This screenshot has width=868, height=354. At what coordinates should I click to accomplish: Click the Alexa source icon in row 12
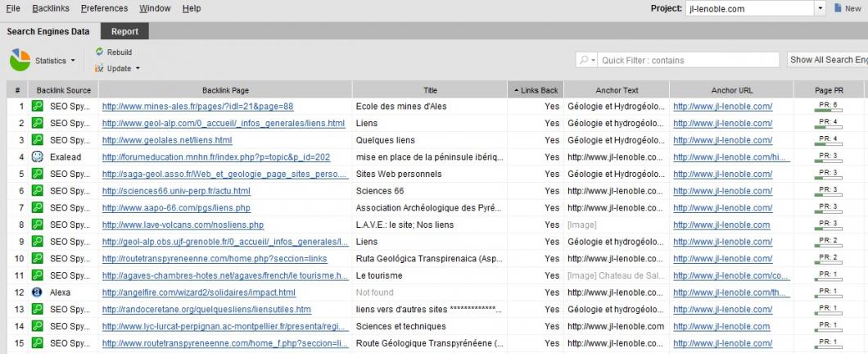tap(37, 292)
